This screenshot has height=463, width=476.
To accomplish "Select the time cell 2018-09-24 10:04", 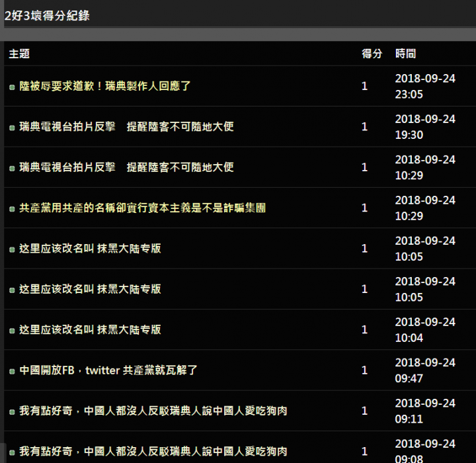I will pyautogui.click(x=425, y=329).
